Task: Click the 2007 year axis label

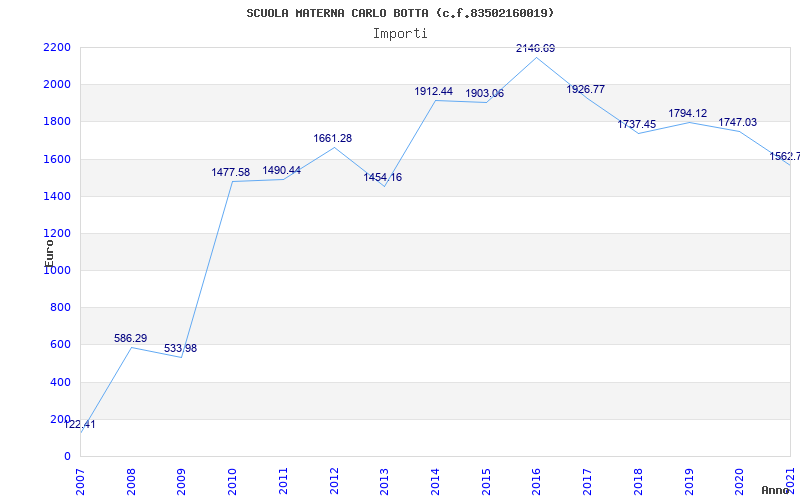Action: point(80,482)
